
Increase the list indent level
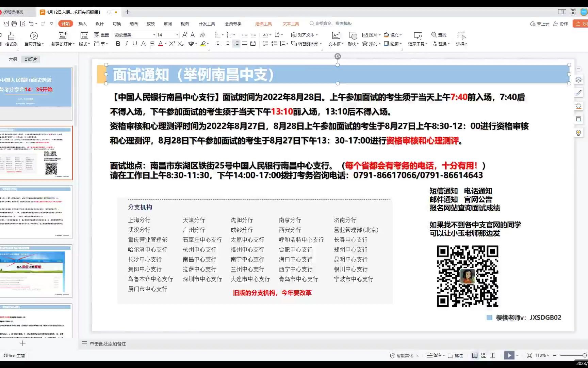(253, 35)
